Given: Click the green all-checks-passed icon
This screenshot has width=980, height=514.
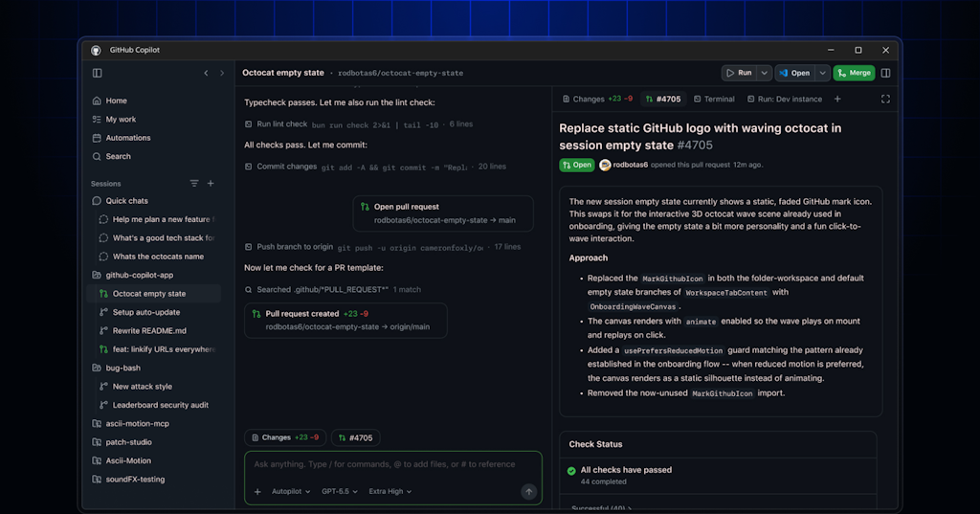Looking at the screenshot, I should (x=571, y=471).
